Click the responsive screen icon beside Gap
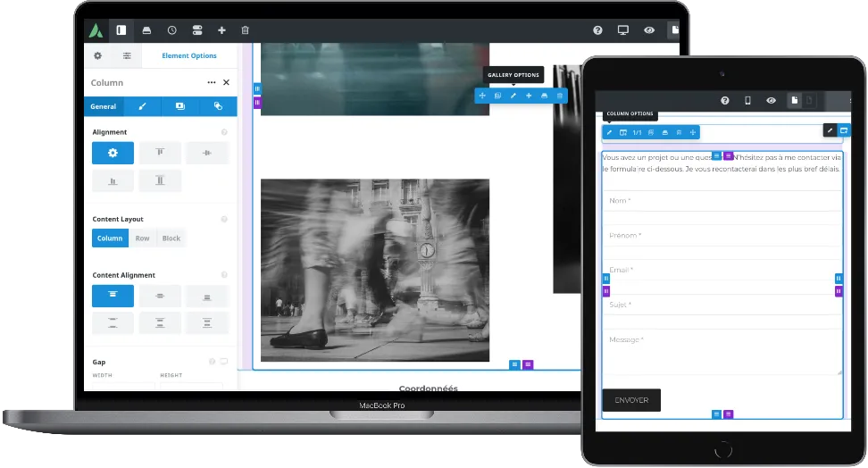This screenshot has width=868, height=468. [x=224, y=362]
